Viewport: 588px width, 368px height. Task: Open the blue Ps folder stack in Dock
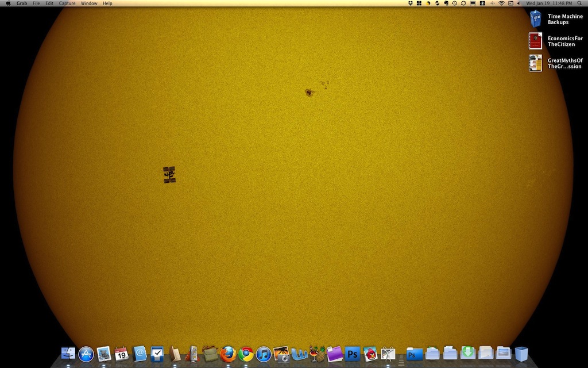point(415,354)
